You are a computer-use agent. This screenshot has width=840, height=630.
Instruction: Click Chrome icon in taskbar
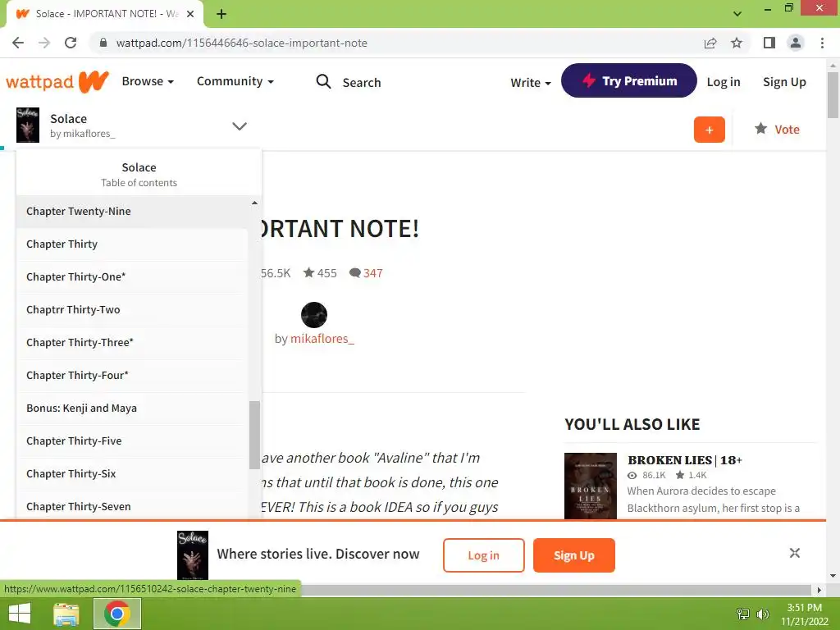click(117, 614)
